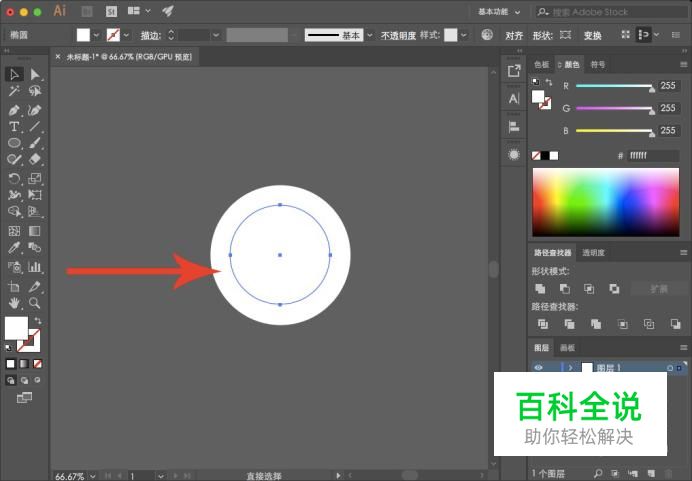Click the Rotate tool
Image resolution: width=692 pixels, height=481 pixels.
tap(15, 178)
